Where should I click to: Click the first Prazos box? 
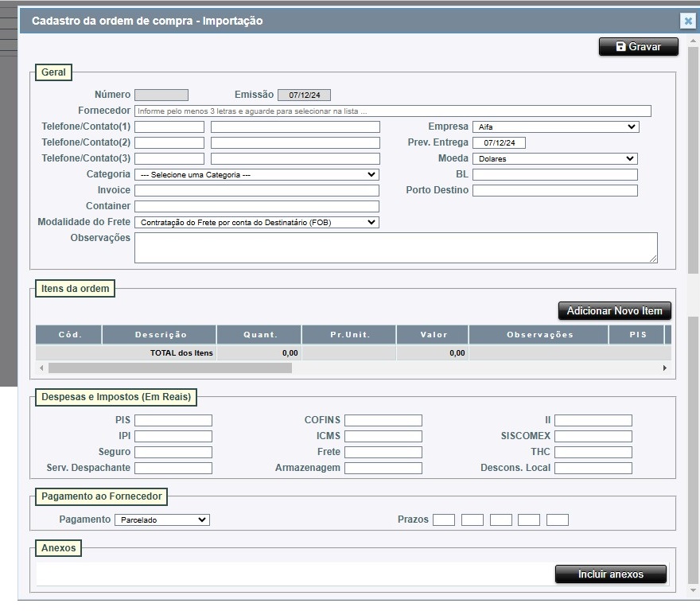(444, 520)
